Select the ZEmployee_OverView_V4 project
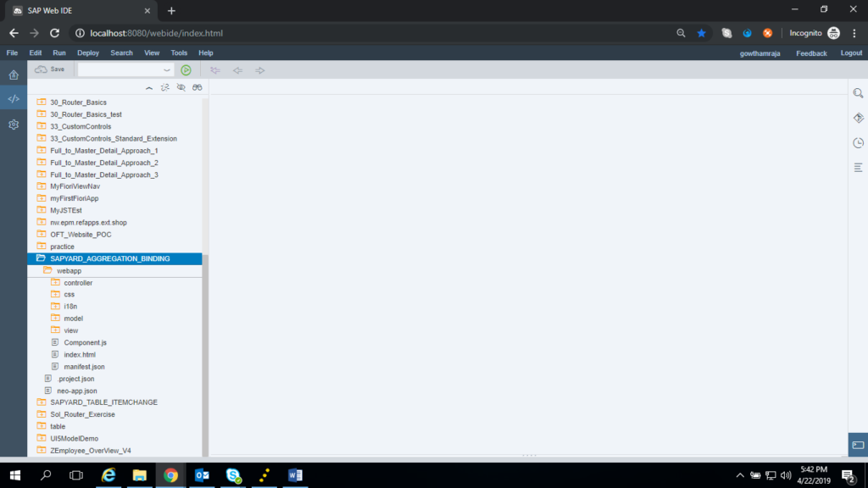This screenshot has width=868, height=488. [x=90, y=451]
